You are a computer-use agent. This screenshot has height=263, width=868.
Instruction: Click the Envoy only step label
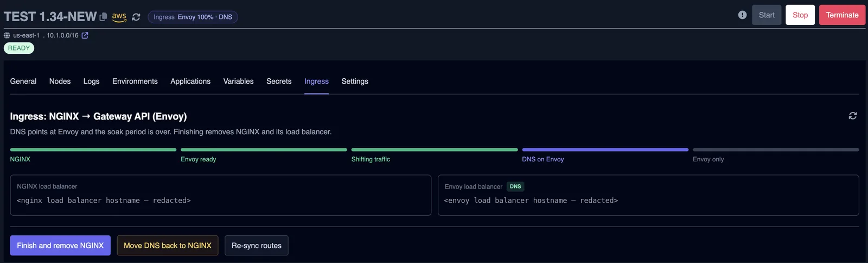pos(708,159)
